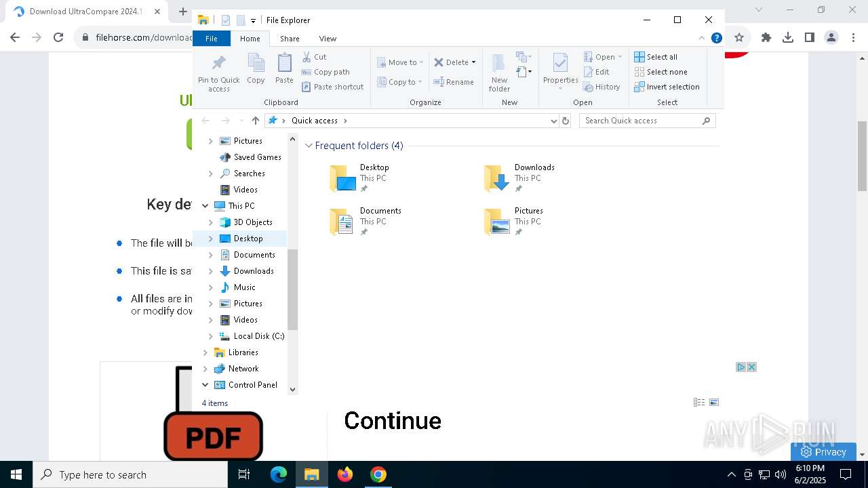This screenshot has width=868, height=488.
Task: Switch to the Home ribbon tab
Action: 250,39
